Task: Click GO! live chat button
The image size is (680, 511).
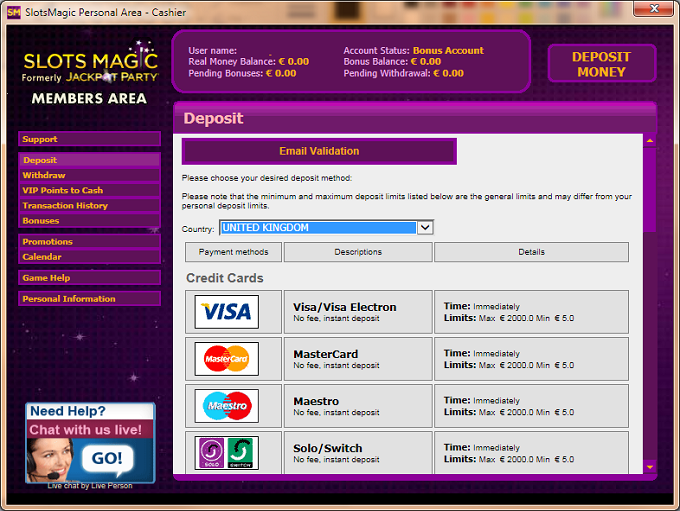Action: tap(107, 458)
